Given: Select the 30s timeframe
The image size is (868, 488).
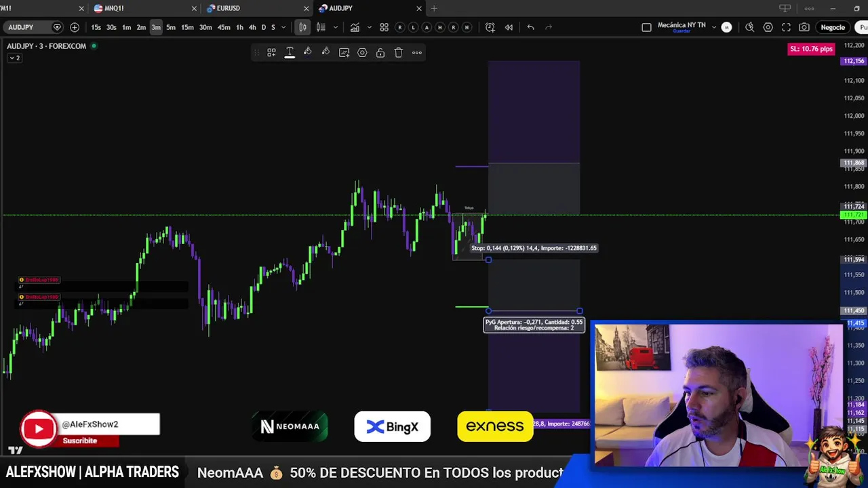Looking at the screenshot, I should tap(111, 27).
